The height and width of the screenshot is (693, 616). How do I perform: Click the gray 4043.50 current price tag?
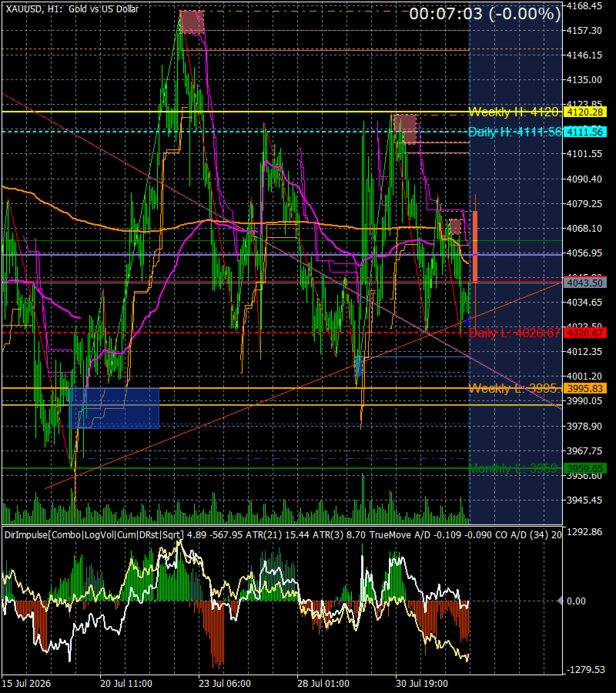point(585,283)
